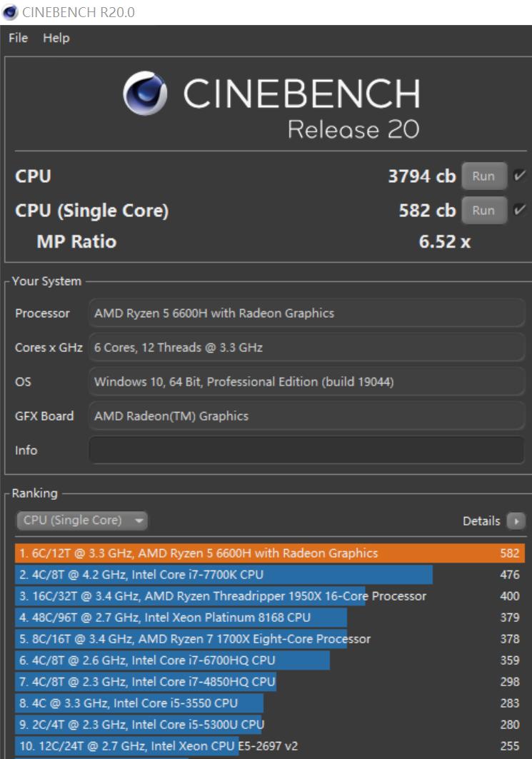
Task: Toggle the CPU (Single Core) checkbox
Action: (x=520, y=211)
